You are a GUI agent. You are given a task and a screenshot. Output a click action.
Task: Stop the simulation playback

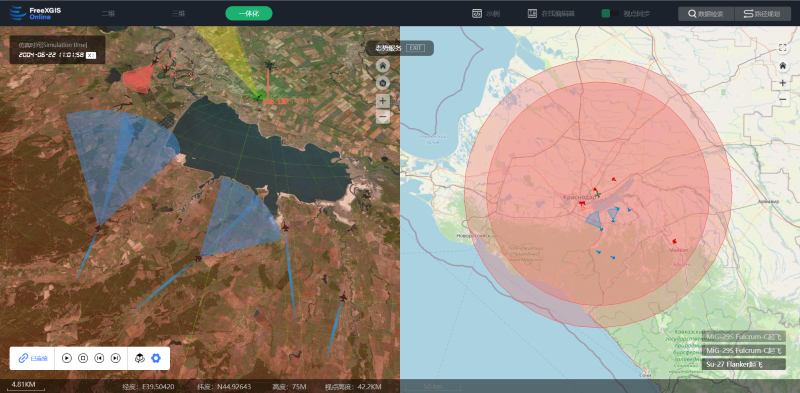coord(83,358)
